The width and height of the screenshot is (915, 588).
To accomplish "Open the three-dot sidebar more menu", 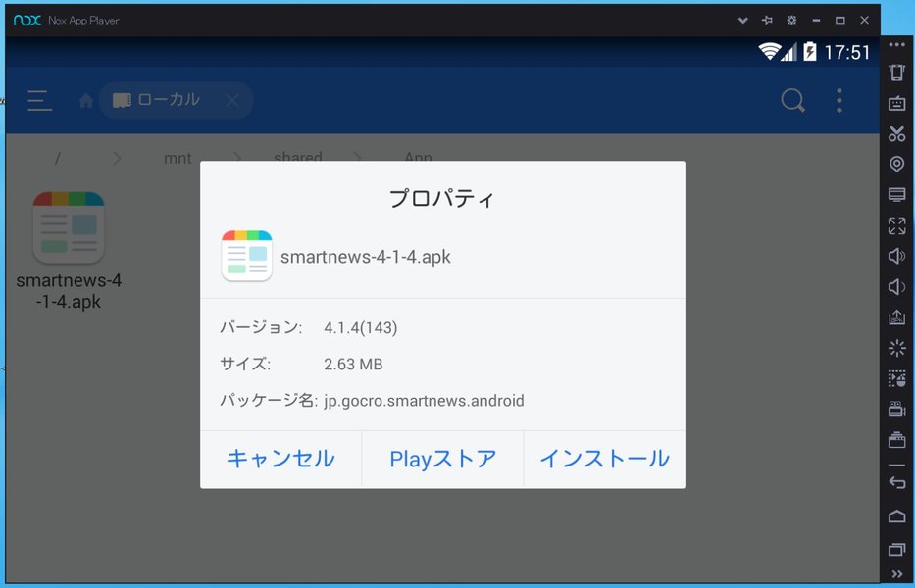I will coord(897,44).
